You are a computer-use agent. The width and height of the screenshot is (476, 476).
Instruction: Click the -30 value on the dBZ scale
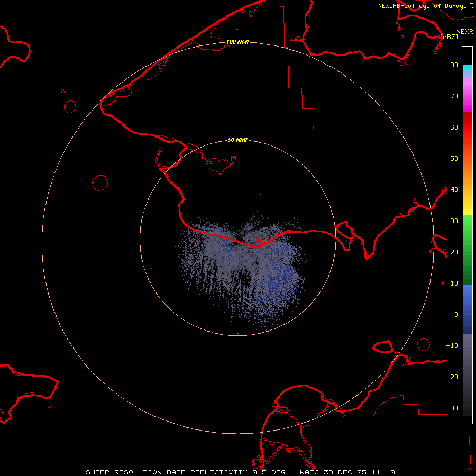452,408
